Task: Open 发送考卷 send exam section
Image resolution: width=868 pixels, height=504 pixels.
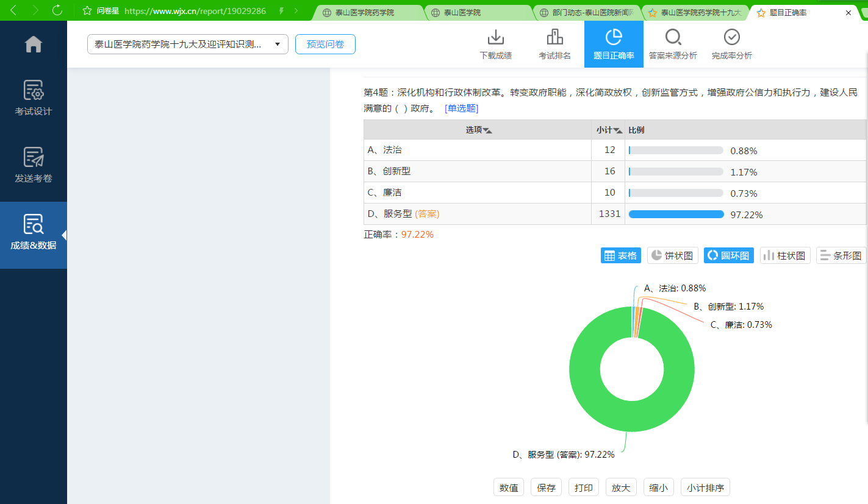Action: 33,165
